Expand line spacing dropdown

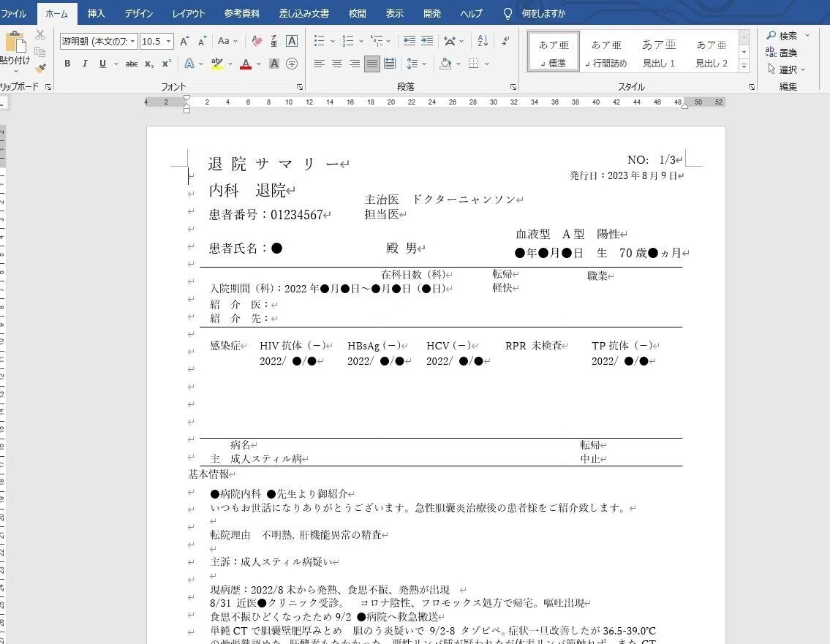[424, 64]
